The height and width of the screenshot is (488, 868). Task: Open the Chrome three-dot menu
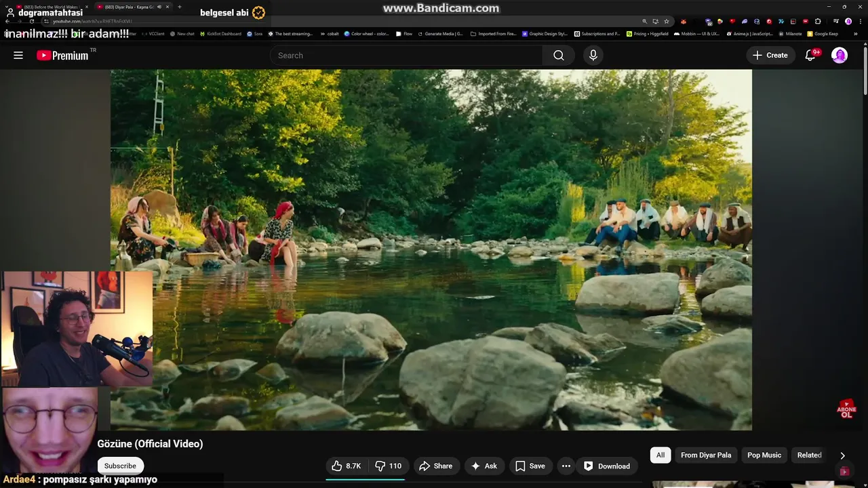pyautogui.click(x=859, y=21)
